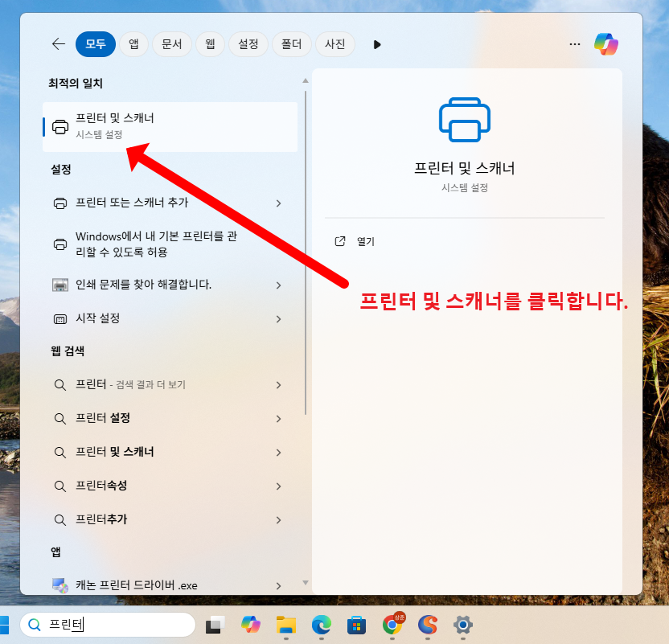Image resolution: width=669 pixels, height=644 pixels.
Task: Open Microsoft Store from the taskbar
Action: coord(356,625)
